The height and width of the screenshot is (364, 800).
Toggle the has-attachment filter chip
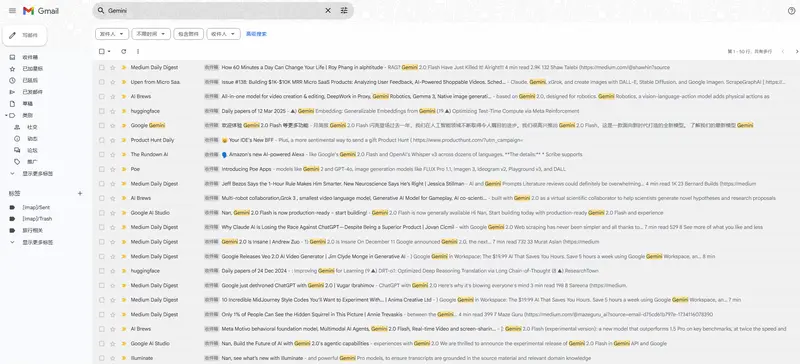click(x=188, y=34)
